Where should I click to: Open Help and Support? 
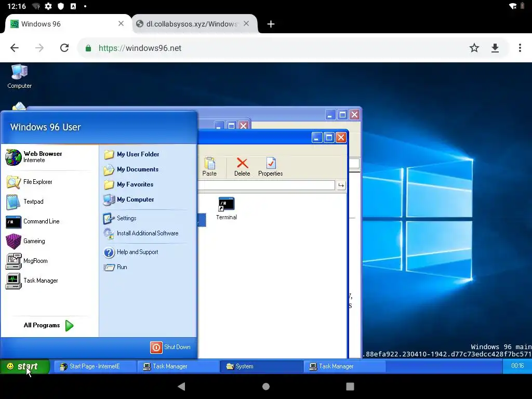(131, 252)
